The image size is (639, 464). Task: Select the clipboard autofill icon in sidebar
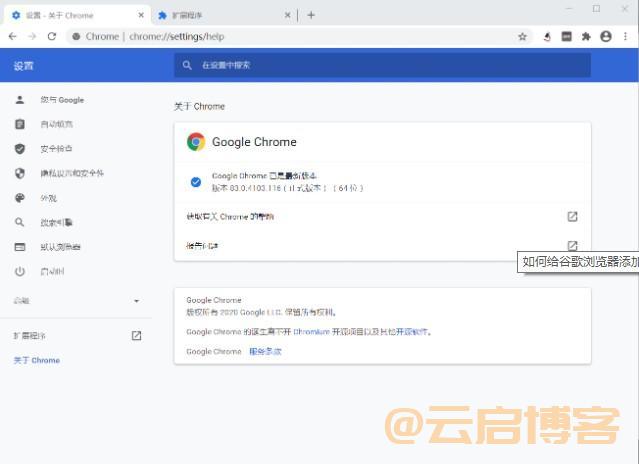click(x=20, y=124)
